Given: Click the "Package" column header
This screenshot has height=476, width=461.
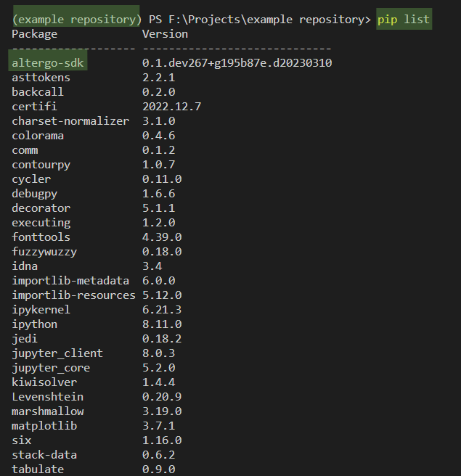Looking at the screenshot, I should point(34,34).
